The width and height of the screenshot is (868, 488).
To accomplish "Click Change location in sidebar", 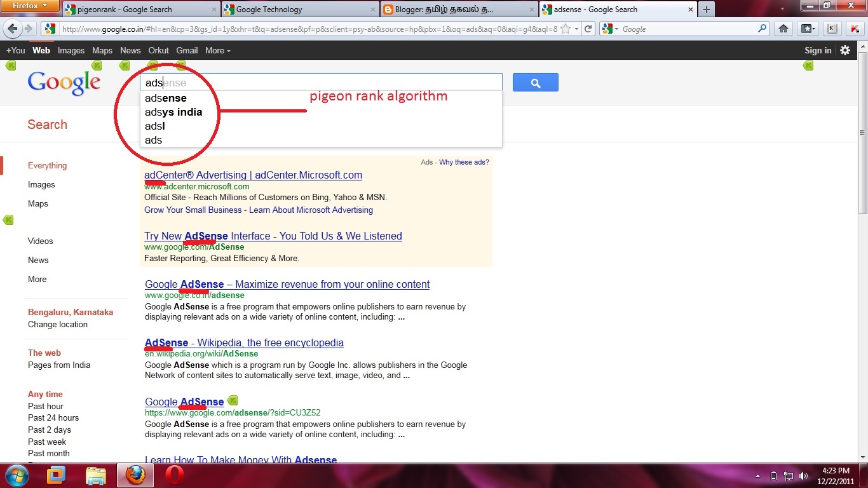I will (58, 324).
